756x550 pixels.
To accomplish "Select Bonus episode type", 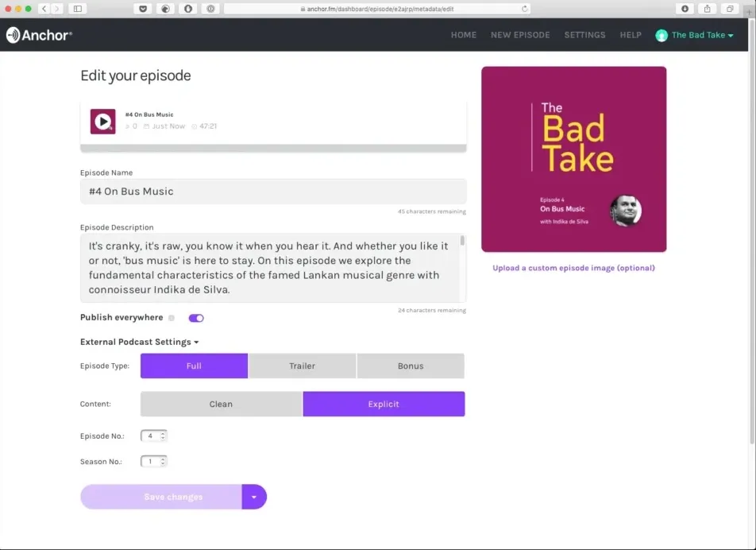I will (x=411, y=366).
